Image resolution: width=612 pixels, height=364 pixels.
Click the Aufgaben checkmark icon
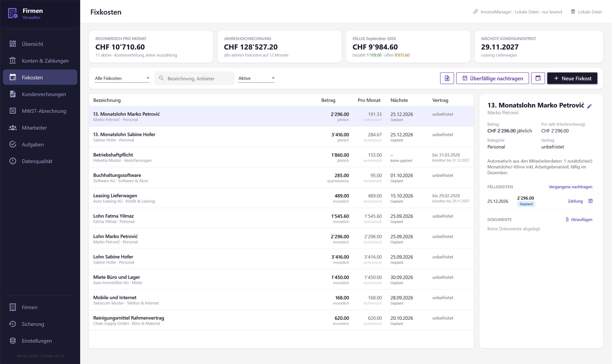coord(12,144)
